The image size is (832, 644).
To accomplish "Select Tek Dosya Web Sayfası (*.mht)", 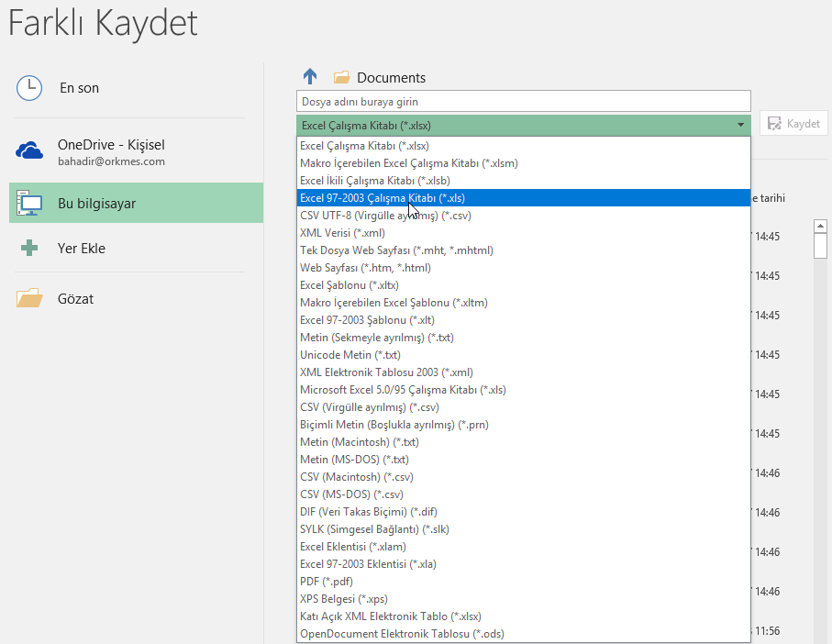I will click(524, 250).
